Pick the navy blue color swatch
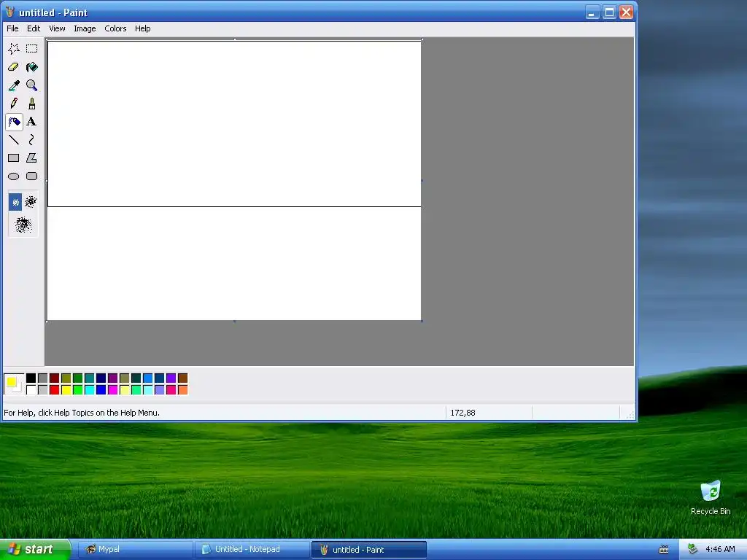747x560 pixels. point(101,378)
